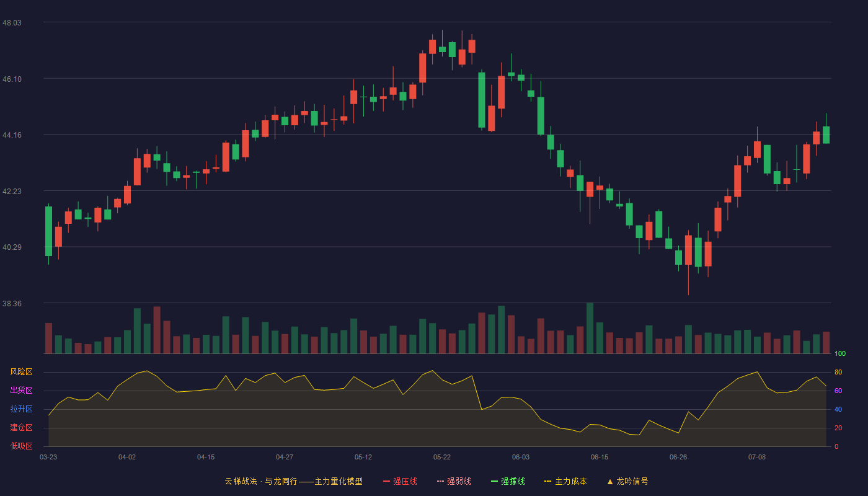This screenshot has height=496, width=868.
Task: Click the 出货区 zone label
Action: (x=21, y=391)
